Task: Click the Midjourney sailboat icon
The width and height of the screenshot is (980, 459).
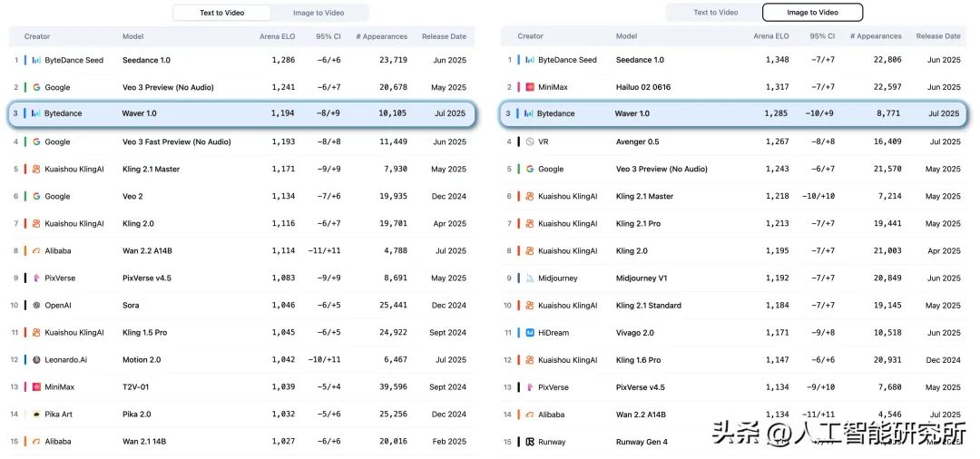Action: pyautogui.click(x=530, y=278)
